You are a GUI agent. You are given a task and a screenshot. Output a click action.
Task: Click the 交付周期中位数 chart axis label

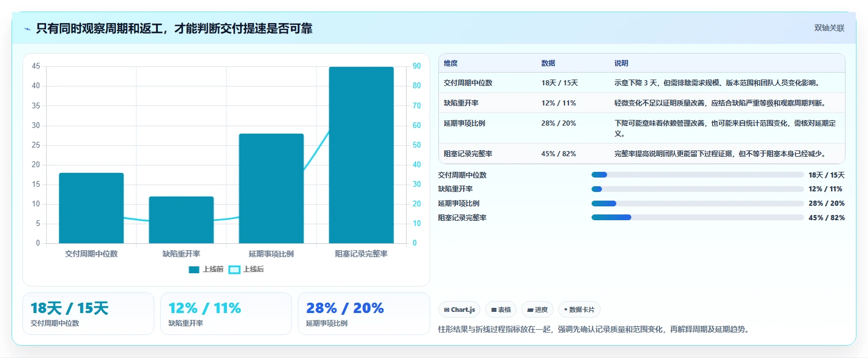[x=91, y=254]
